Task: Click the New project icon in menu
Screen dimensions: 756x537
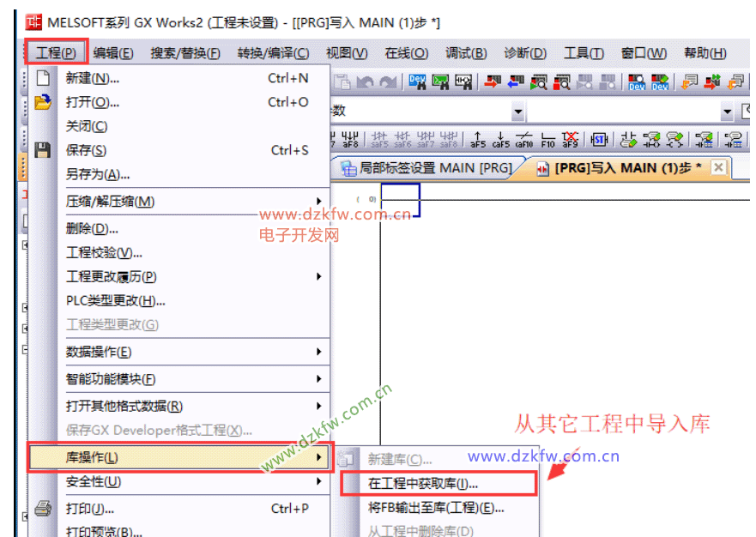Action: [43, 79]
